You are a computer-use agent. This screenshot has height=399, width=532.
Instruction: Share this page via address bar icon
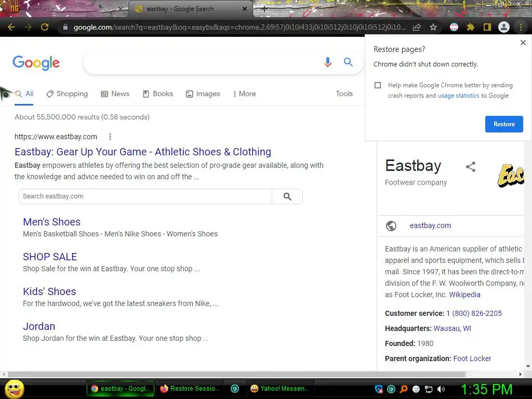tap(417, 27)
